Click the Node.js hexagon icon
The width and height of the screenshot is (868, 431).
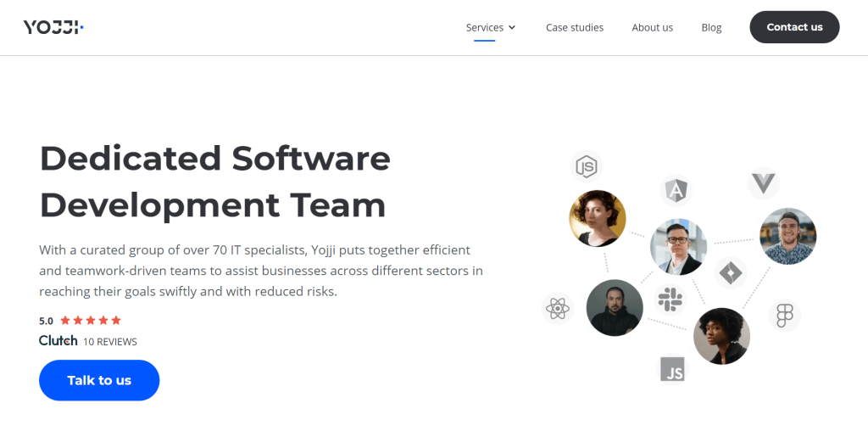pos(586,166)
